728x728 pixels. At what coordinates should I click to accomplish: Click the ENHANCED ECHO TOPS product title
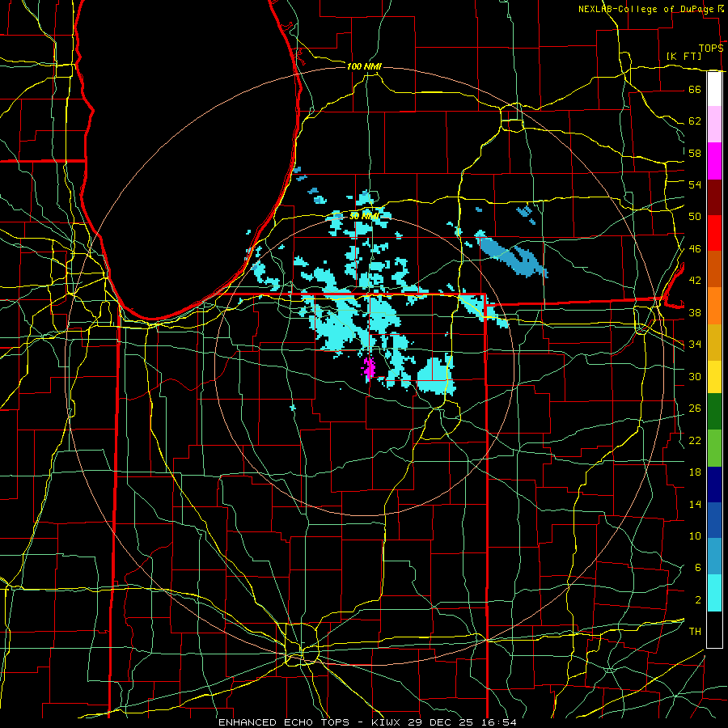(284, 722)
